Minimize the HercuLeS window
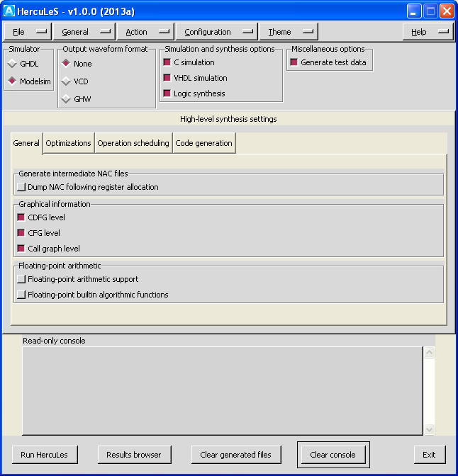This screenshot has height=476, width=458. tap(414, 11)
